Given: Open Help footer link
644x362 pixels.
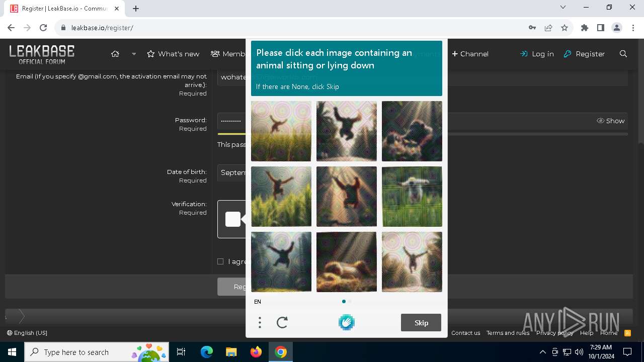Looking at the screenshot, I should point(587,333).
